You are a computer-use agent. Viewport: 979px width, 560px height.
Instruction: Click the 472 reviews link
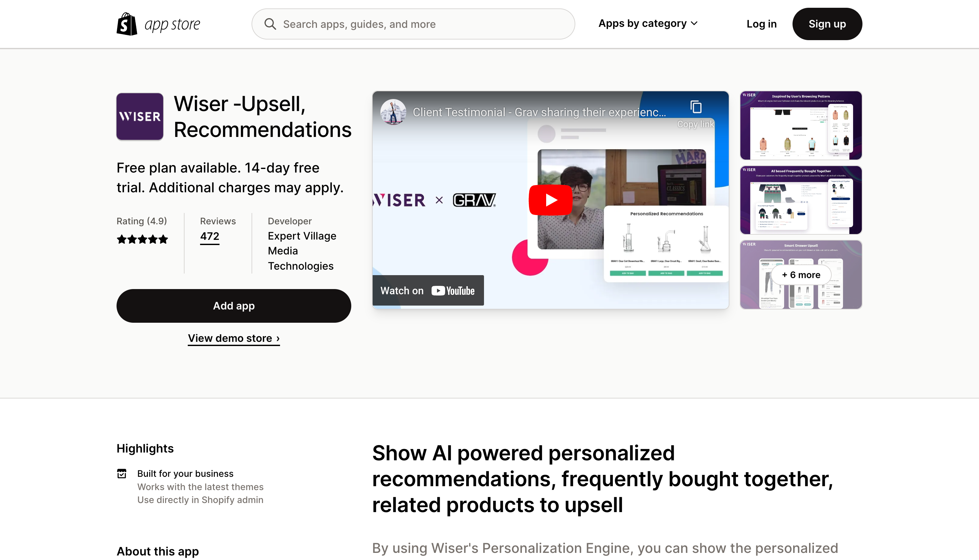pyautogui.click(x=210, y=235)
